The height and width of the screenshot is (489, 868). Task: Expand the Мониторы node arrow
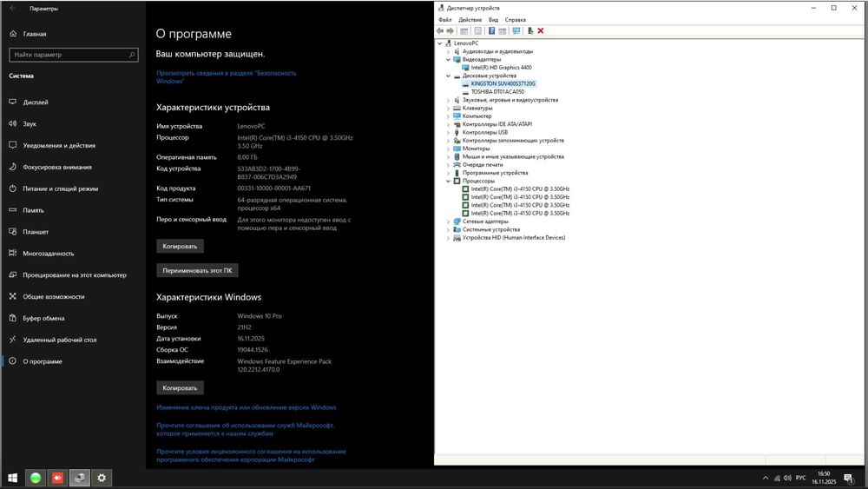click(x=449, y=149)
